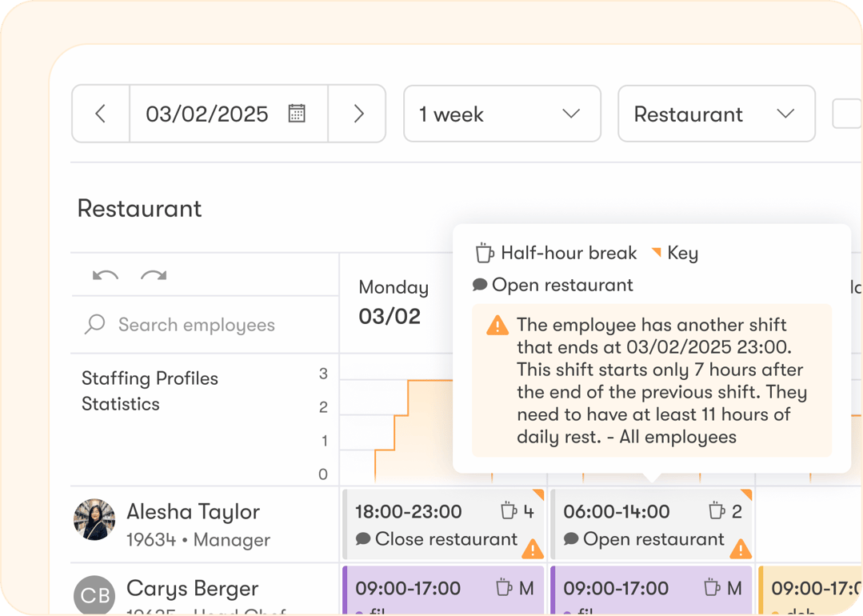Select Carys Berger's yellow Wednesday shift
863x616 pixels.
810,590
